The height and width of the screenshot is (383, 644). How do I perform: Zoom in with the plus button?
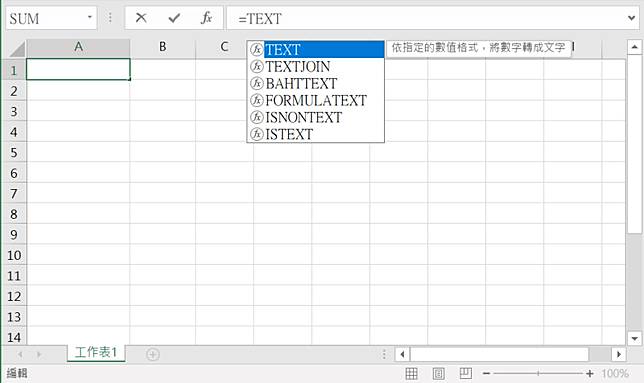590,373
